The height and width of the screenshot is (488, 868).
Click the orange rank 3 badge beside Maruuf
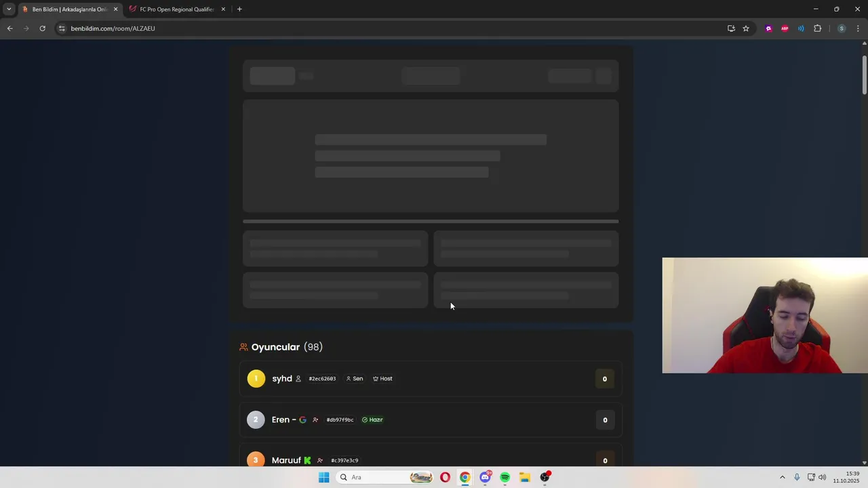[256, 460]
